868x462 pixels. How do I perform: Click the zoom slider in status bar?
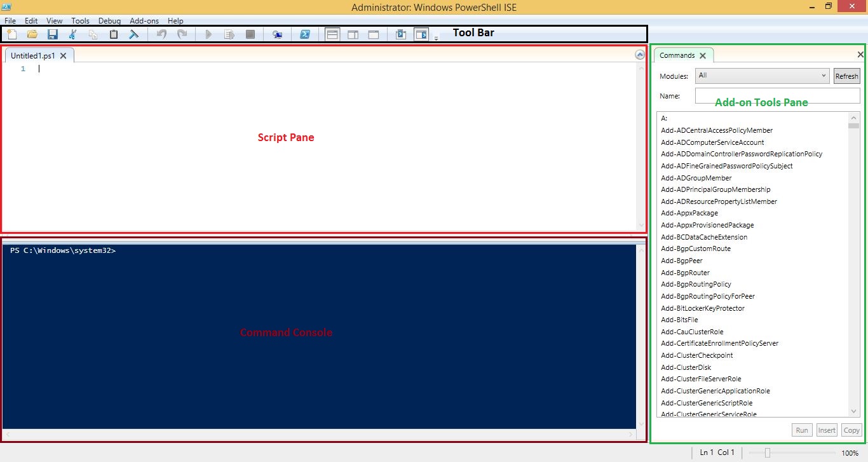pyautogui.click(x=768, y=452)
